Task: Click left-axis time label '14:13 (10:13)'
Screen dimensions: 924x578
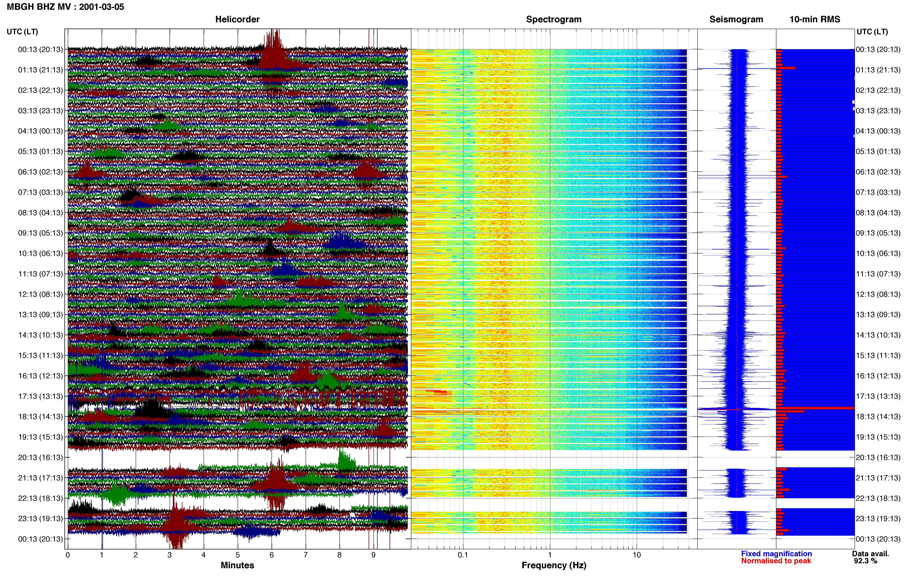Action: coord(41,335)
